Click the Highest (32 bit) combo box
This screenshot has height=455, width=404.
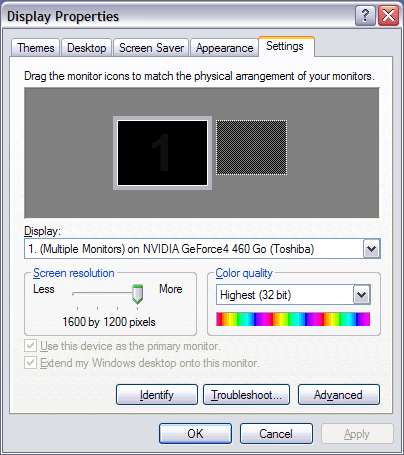(x=293, y=295)
